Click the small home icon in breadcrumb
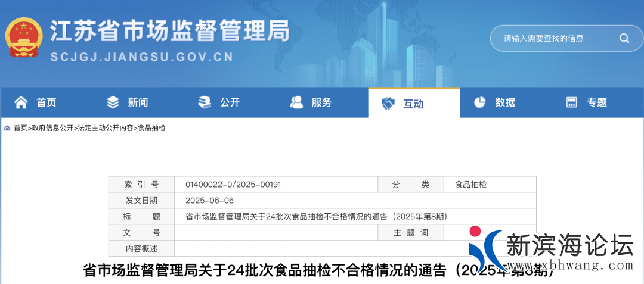Viewport: 644px width, 284px height. (x=7, y=128)
